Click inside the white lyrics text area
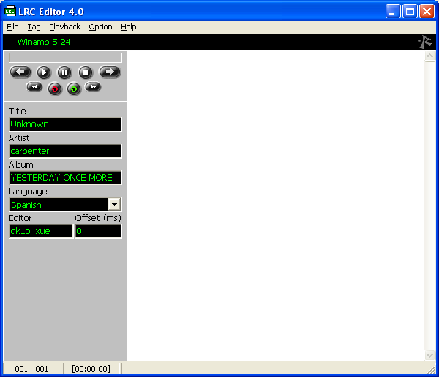The image size is (441, 382). click(276, 206)
